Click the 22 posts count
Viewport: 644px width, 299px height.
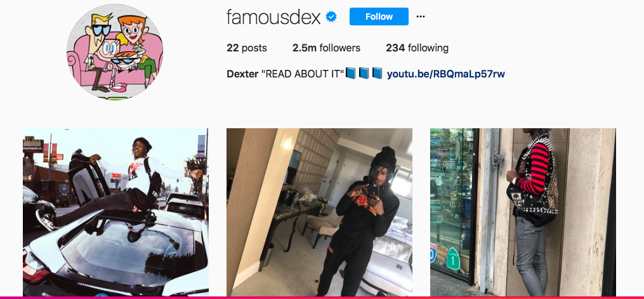246,48
